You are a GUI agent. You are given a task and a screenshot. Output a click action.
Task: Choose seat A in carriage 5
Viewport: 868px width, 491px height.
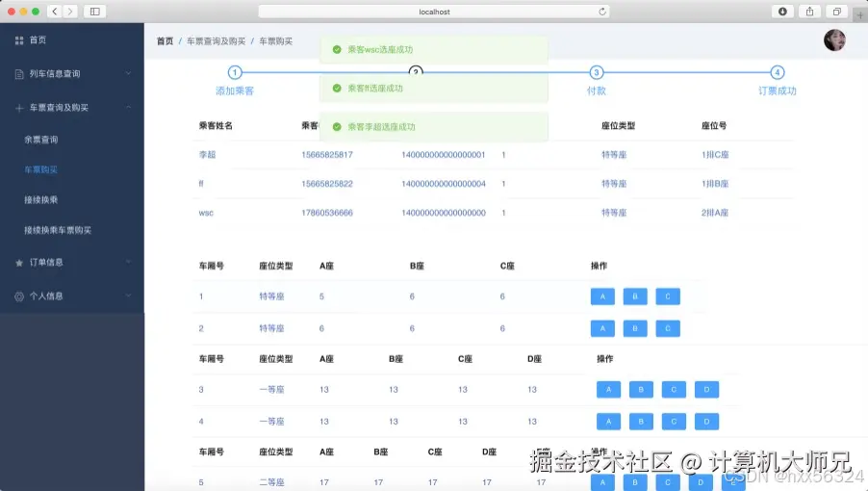[602, 482]
